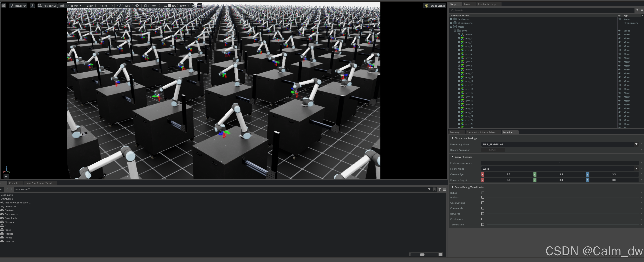Switch to the Render Settings tab

coord(487,4)
